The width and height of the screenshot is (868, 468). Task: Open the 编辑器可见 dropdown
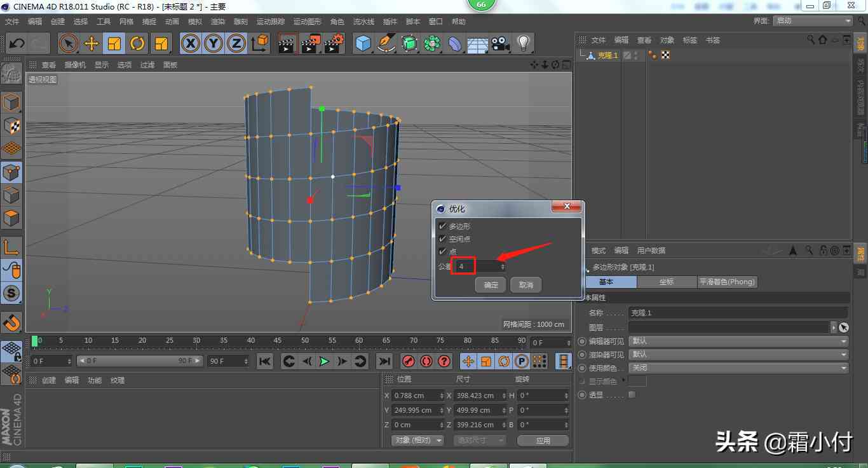click(738, 341)
